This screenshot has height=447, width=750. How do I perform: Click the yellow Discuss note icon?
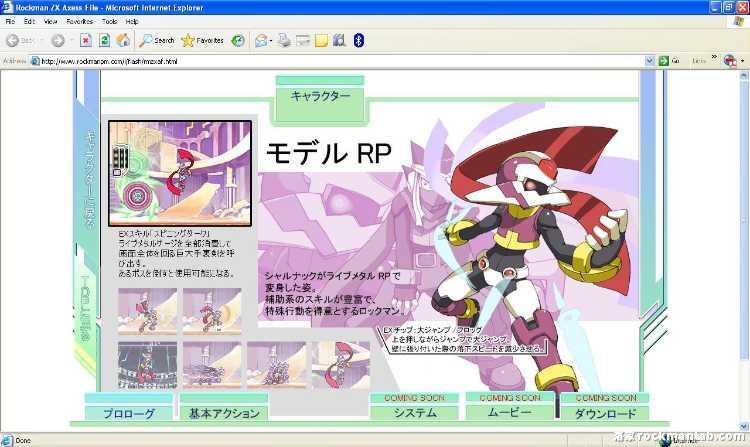pyautogui.click(x=321, y=41)
